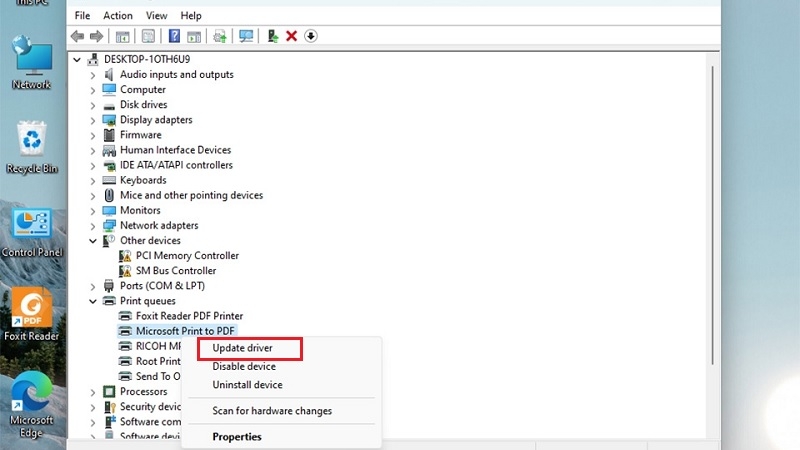Click Scan for hardware changes monitor icon

coord(246,36)
